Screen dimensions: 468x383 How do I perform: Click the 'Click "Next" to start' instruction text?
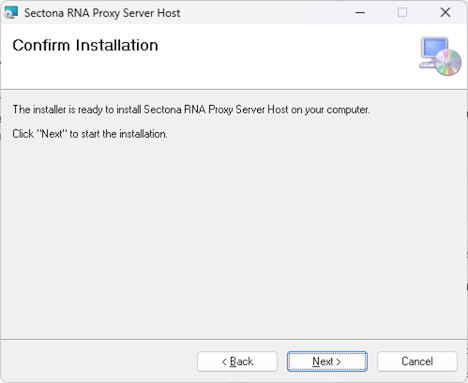tap(90, 134)
